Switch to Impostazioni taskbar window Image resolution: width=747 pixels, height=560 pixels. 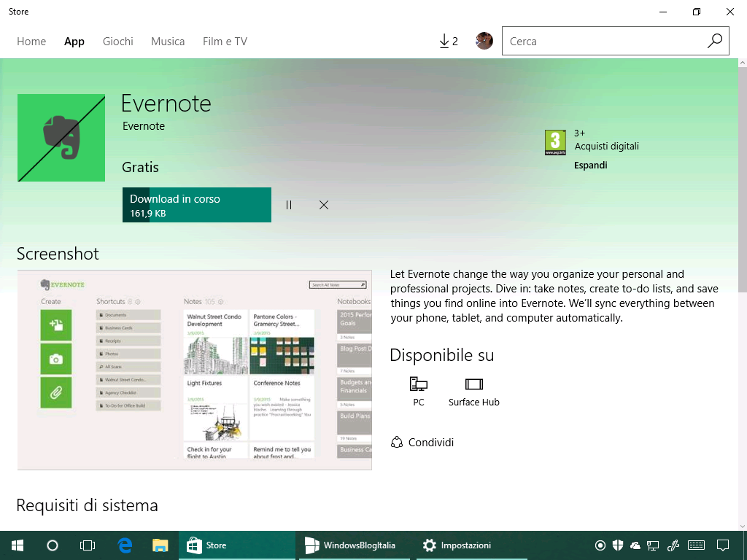pyautogui.click(x=472, y=545)
